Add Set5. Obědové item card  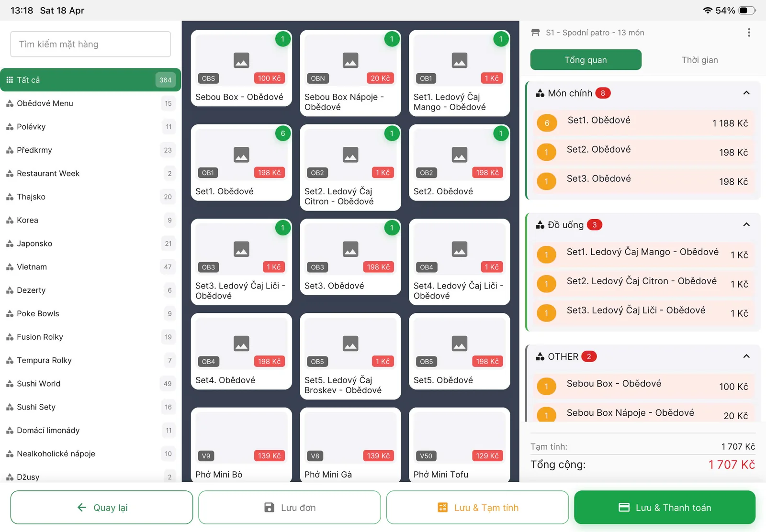point(460,351)
